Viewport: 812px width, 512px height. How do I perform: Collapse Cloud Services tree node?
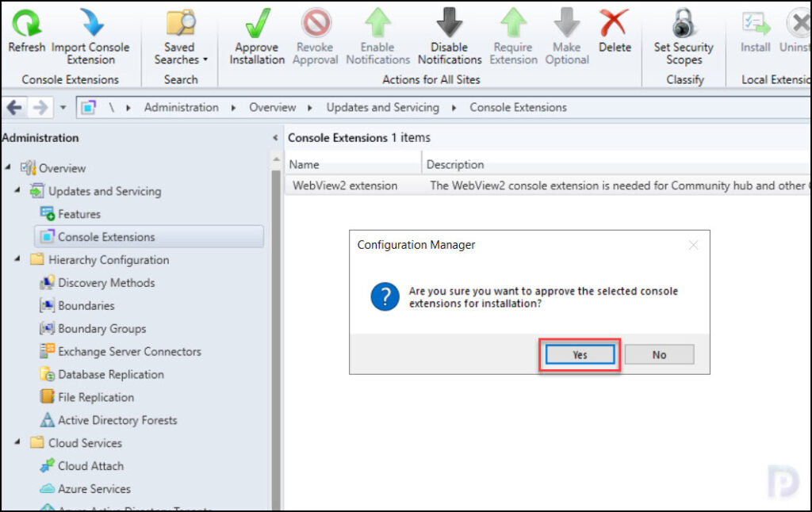click(17, 441)
